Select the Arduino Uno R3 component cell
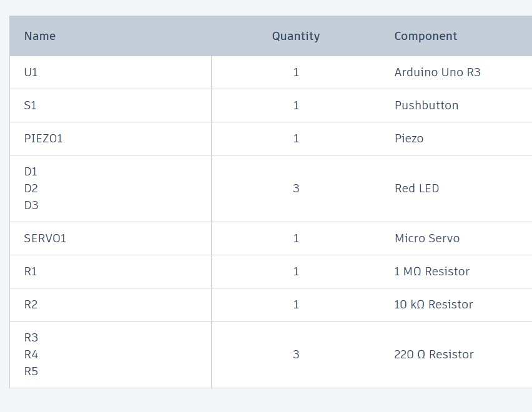532x412 pixels. (x=456, y=72)
